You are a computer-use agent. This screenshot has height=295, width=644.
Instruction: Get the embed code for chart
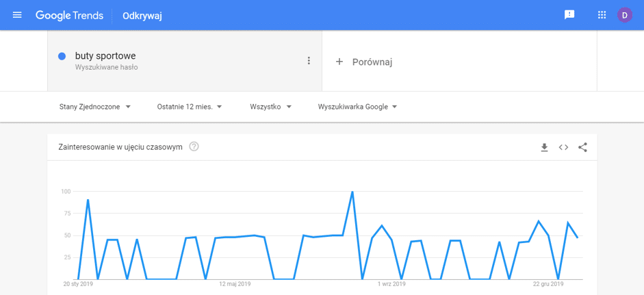coord(563,147)
